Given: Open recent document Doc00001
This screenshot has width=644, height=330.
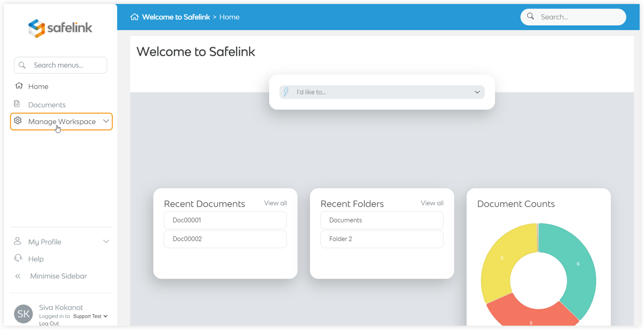Looking at the screenshot, I should 225,220.
